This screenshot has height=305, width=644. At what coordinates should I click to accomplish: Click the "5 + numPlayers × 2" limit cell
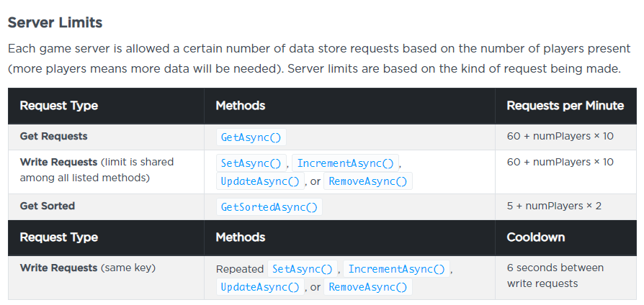click(x=554, y=206)
